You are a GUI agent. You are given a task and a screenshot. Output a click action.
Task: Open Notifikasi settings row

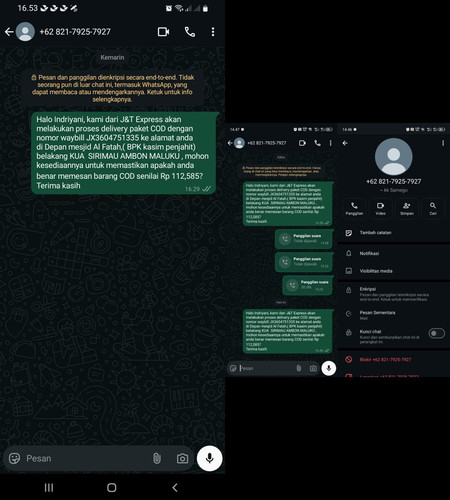(393, 253)
